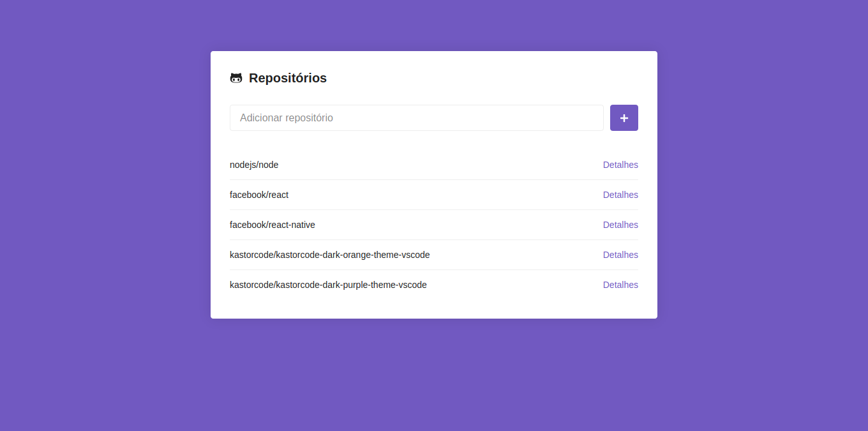Focus the Adicionar repositório input field
The image size is (868, 431).
coord(417,118)
